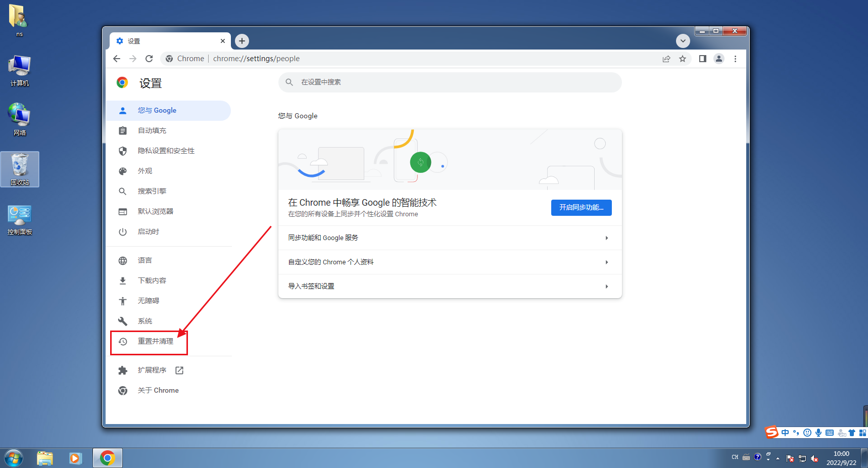The height and width of the screenshot is (468, 868).
Task: Close the 设置 tab
Action: [x=223, y=41]
